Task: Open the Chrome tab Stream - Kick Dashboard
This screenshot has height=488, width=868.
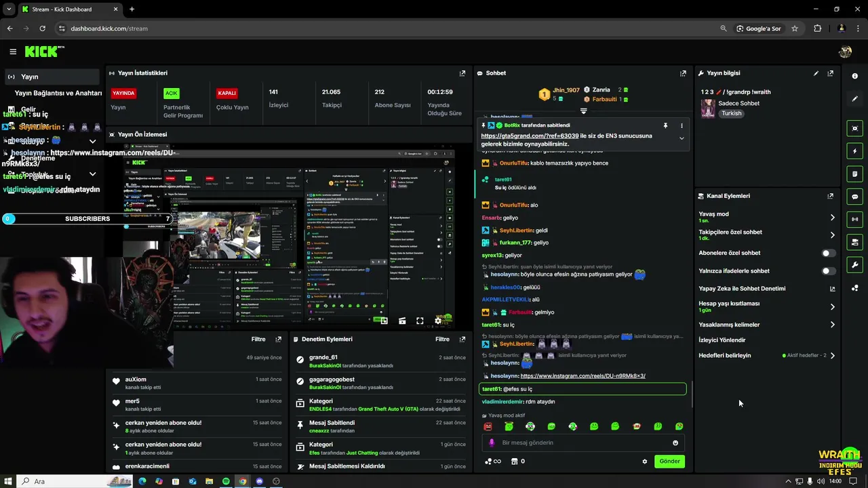Action: pyautogui.click(x=70, y=9)
